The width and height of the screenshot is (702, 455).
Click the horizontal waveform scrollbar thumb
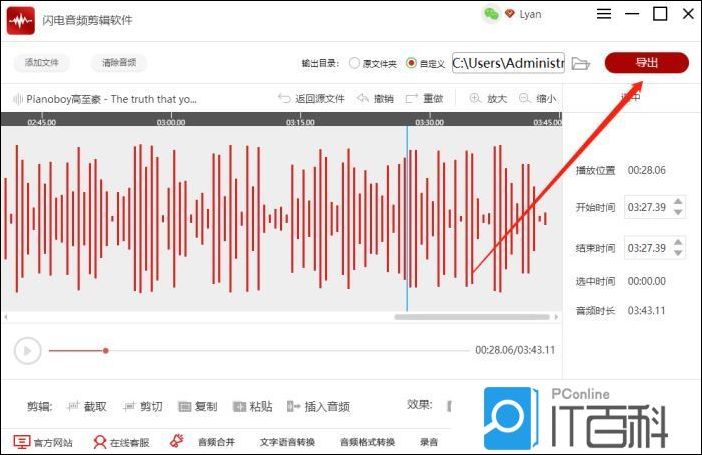coord(472,317)
